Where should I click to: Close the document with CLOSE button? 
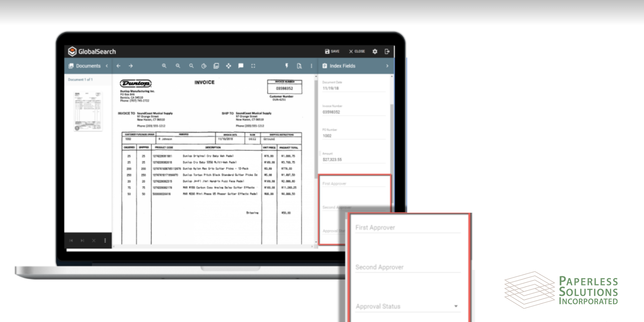pos(357,51)
